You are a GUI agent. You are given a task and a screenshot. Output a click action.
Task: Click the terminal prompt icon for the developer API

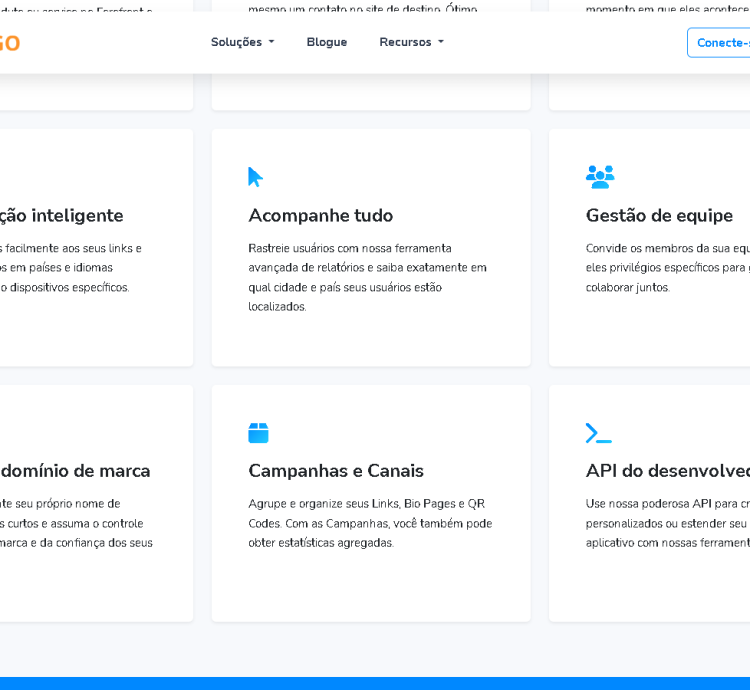pyautogui.click(x=598, y=433)
